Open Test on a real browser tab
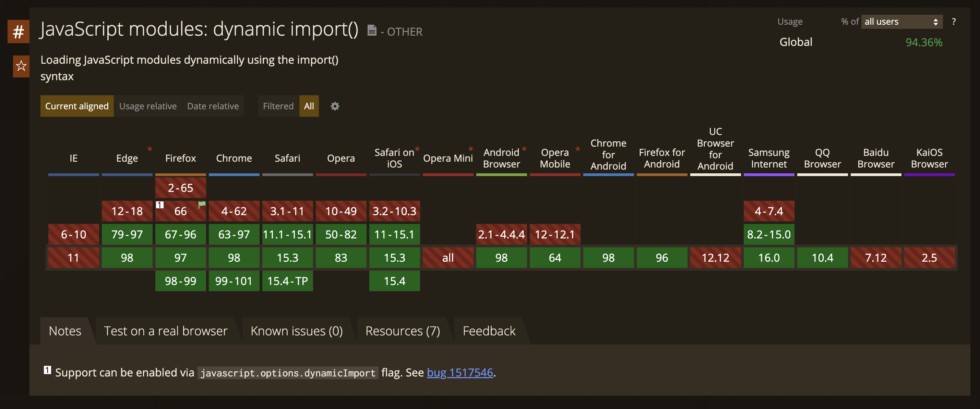 point(166,331)
